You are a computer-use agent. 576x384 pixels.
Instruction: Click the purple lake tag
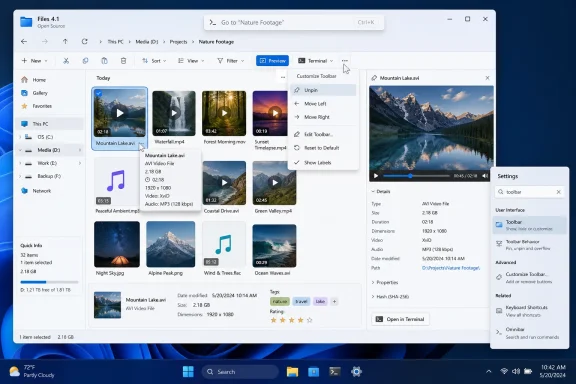point(320,301)
